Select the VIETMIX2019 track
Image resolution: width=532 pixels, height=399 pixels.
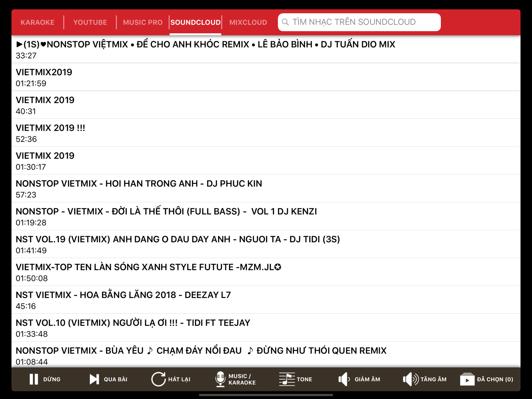pyautogui.click(x=266, y=77)
